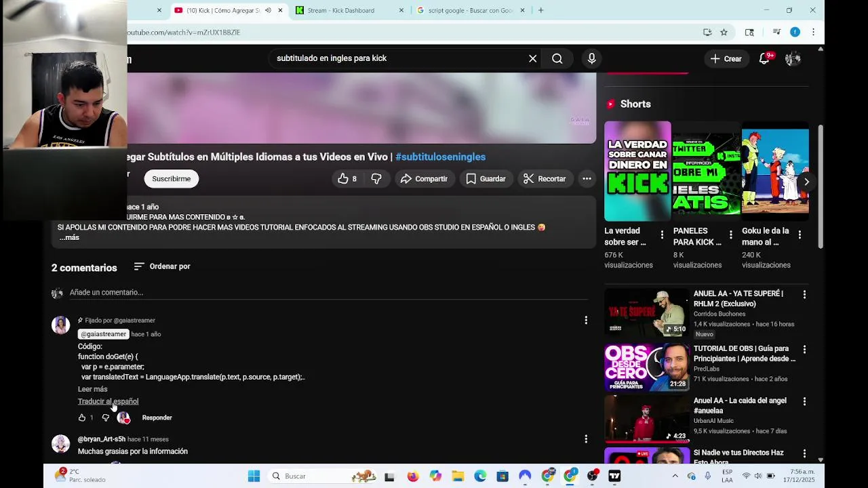Open the TradingView taskbar app
The width and height of the screenshot is (868, 488).
[614, 476]
